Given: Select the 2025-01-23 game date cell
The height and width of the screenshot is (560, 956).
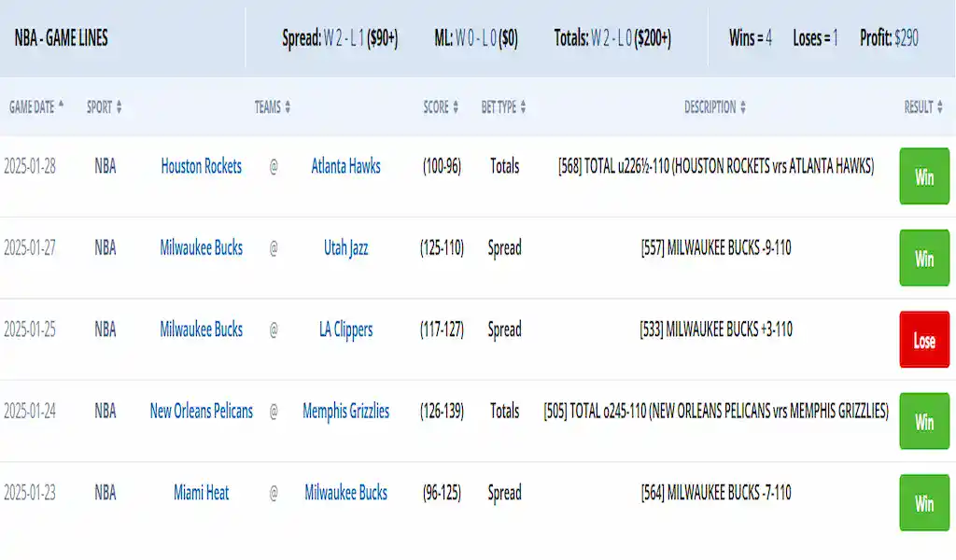Looking at the screenshot, I should tap(30, 493).
